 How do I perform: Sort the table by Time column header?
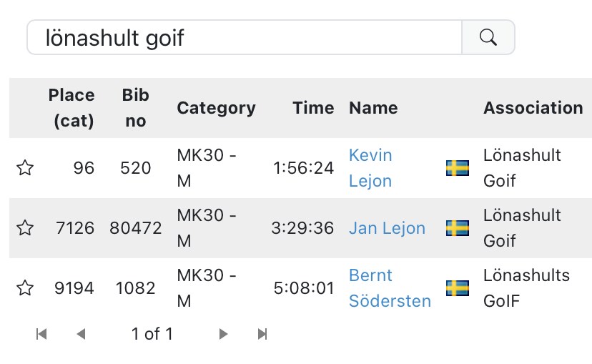313,108
